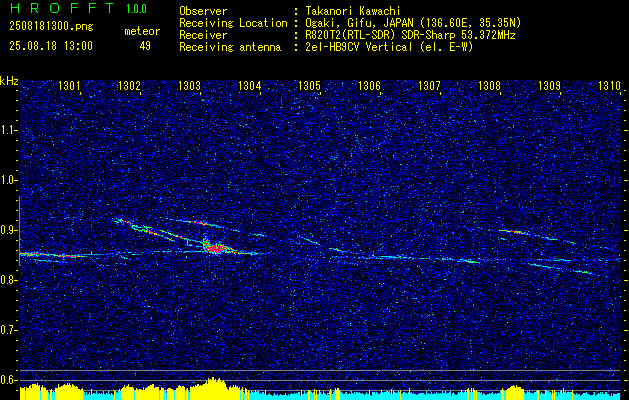Click the 1.1 kHz axis label
This screenshot has width=629, height=400.
coord(8,130)
